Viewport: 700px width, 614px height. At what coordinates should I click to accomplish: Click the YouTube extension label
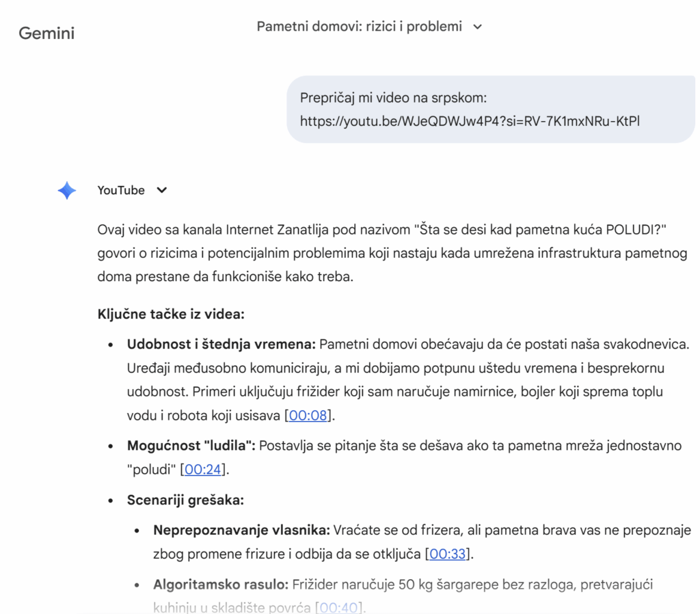[121, 191]
